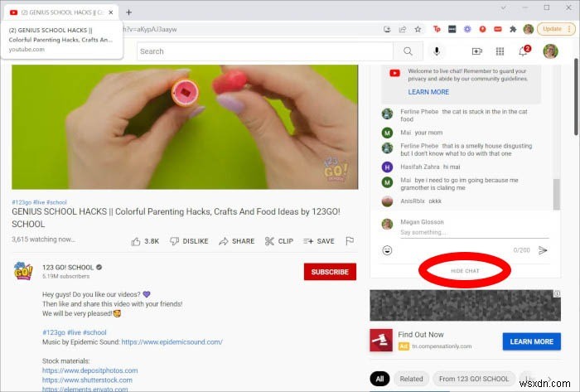Click the Chrome profile avatar
The width and height of the screenshot is (580, 392).
coord(529,29)
